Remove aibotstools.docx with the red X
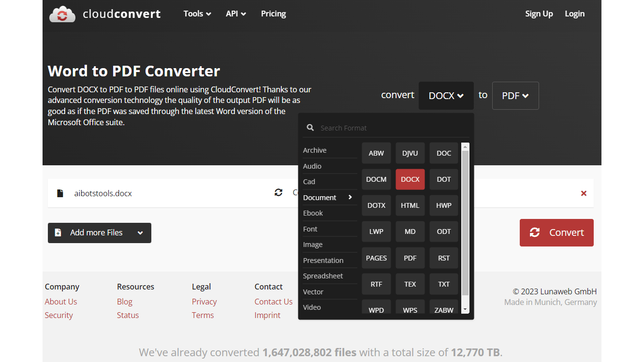Viewport: 644px width, 362px height. [x=584, y=193]
